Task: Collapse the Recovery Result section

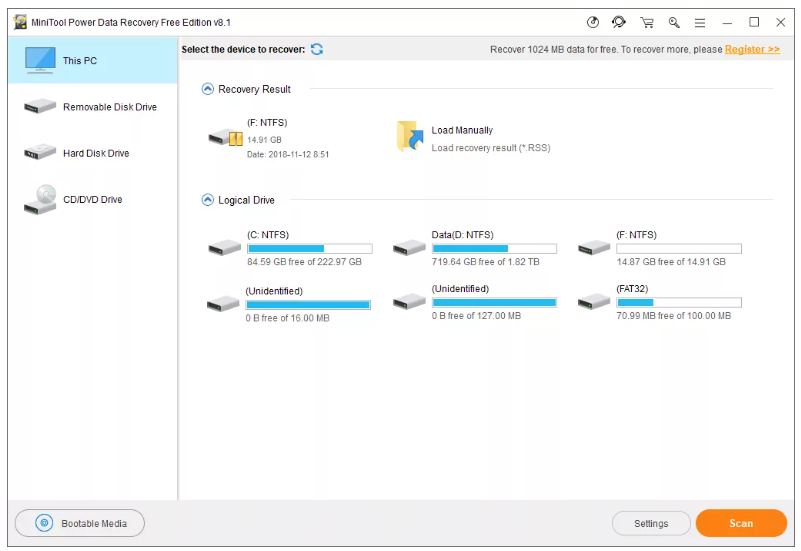Action: (x=207, y=89)
